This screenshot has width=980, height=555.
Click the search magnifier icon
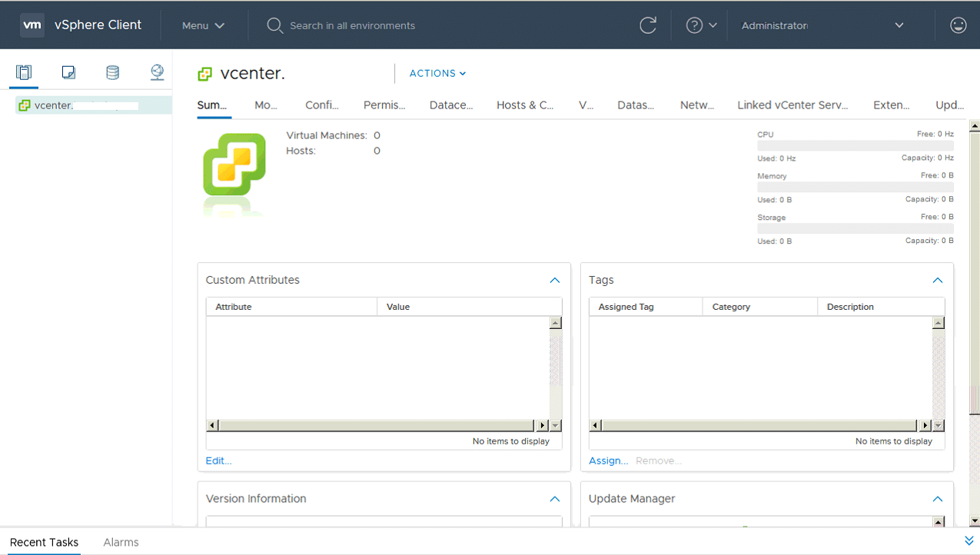274,25
